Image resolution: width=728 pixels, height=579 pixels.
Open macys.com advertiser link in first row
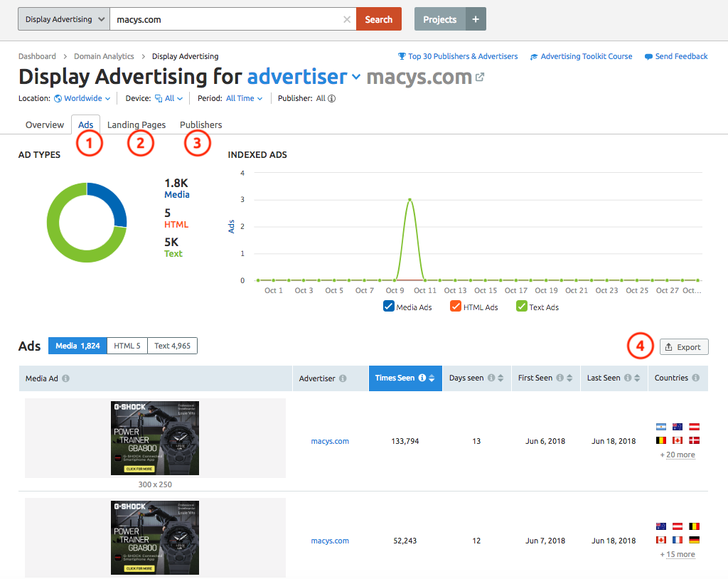[330, 441]
